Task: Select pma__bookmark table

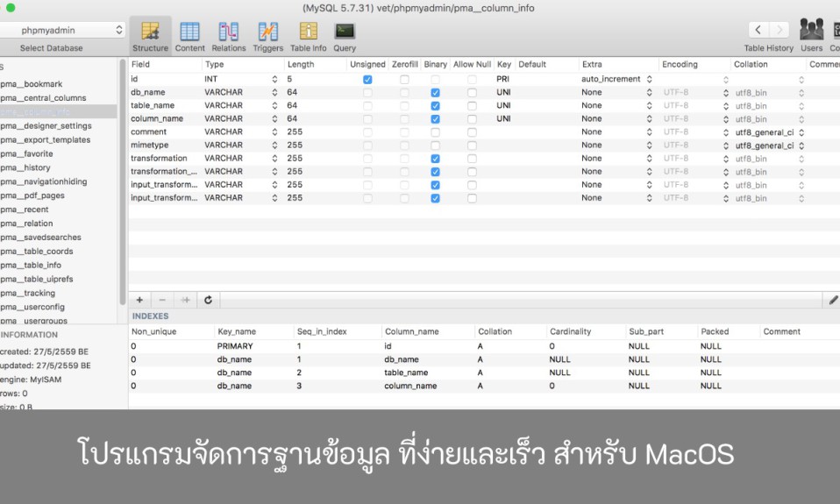Action: point(58,84)
